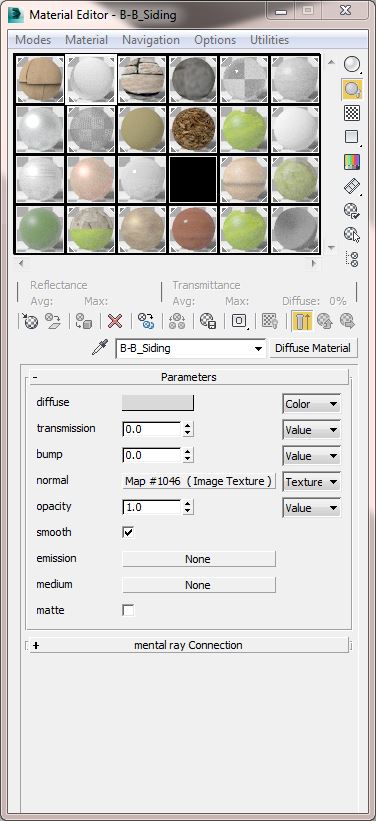Viewport: 376px width, 821px height.
Task: Click the bump value field
Action: point(152,456)
